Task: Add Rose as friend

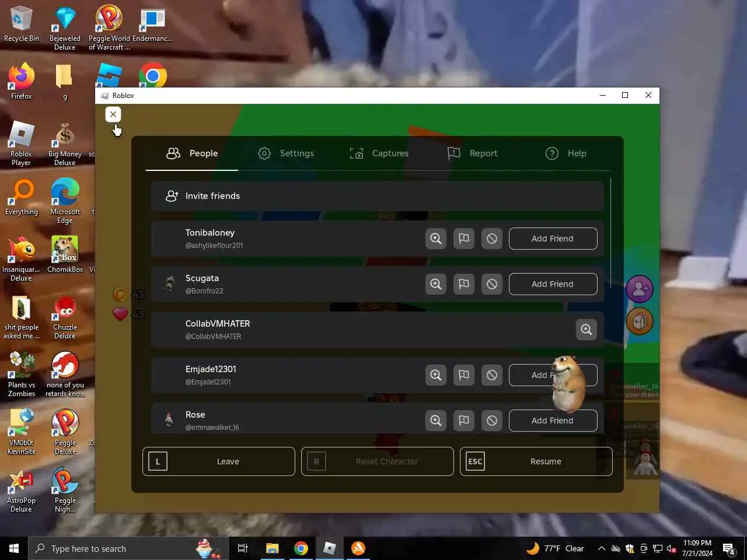Action: click(x=553, y=421)
